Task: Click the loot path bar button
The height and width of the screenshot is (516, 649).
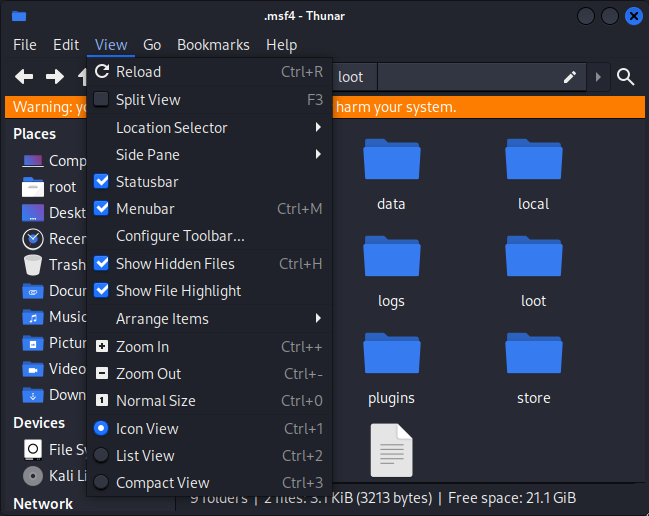Action: [x=354, y=77]
